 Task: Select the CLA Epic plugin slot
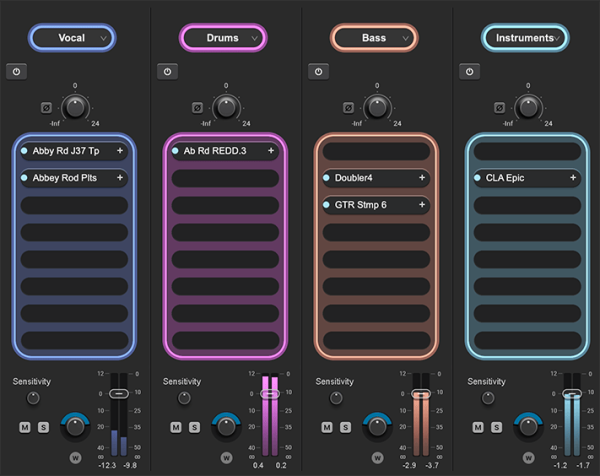click(527, 178)
